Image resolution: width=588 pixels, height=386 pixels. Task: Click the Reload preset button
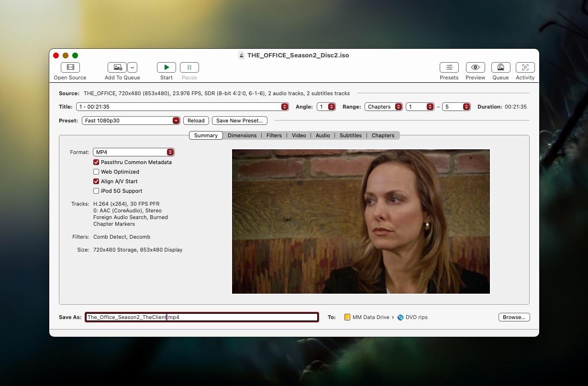[196, 121]
